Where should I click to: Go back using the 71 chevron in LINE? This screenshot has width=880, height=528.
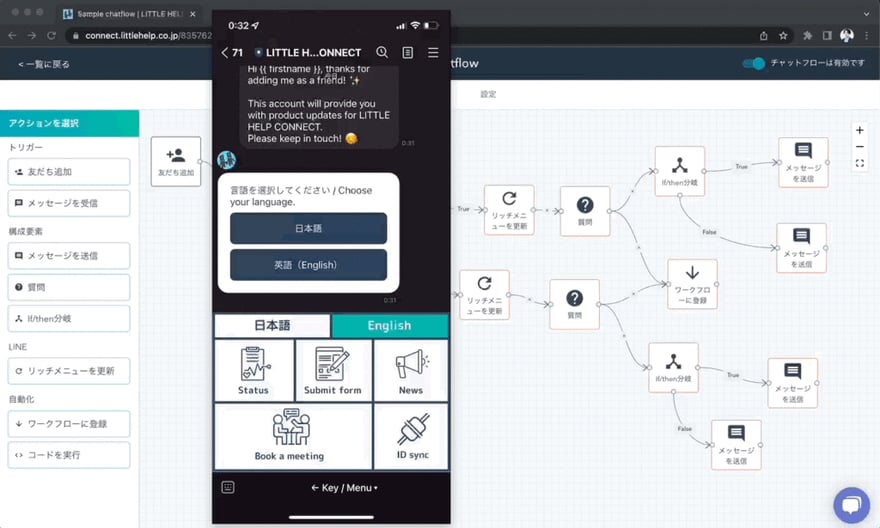[231, 52]
